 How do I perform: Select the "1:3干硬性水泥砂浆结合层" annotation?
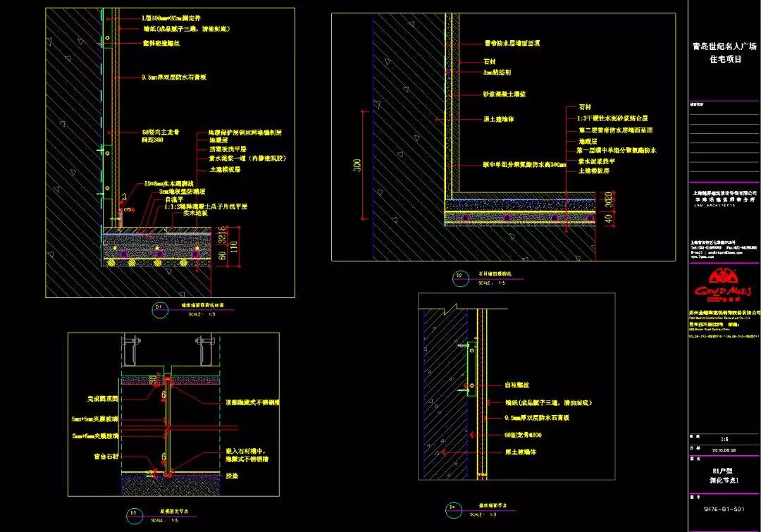click(612, 118)
